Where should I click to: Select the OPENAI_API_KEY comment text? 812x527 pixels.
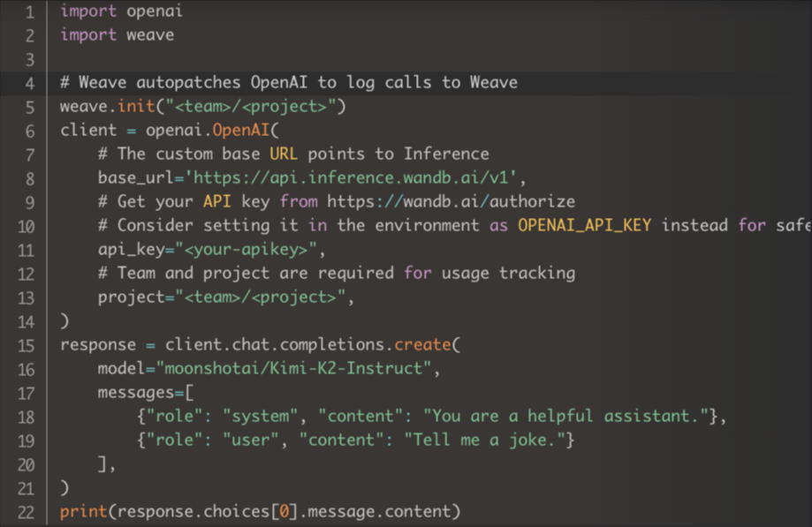point(583,225)
